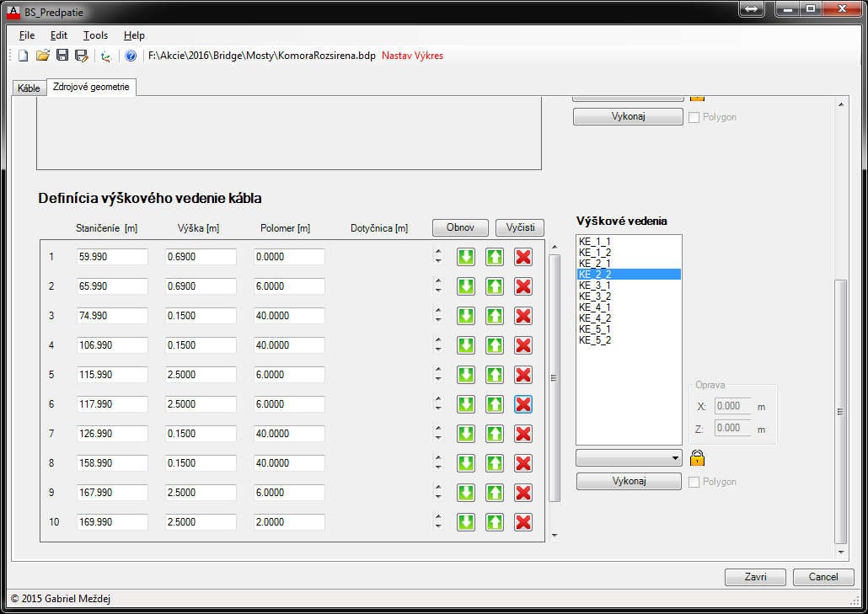Click the New file toolbar icon
The height and width of the screenshot is (614, 868).
24,56
